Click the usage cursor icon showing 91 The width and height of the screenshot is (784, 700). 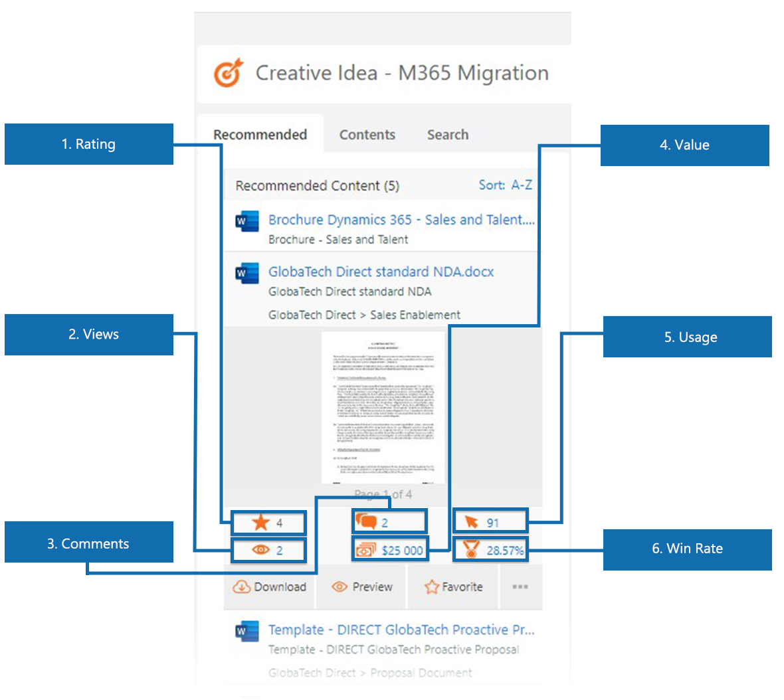tap(472, 523)
